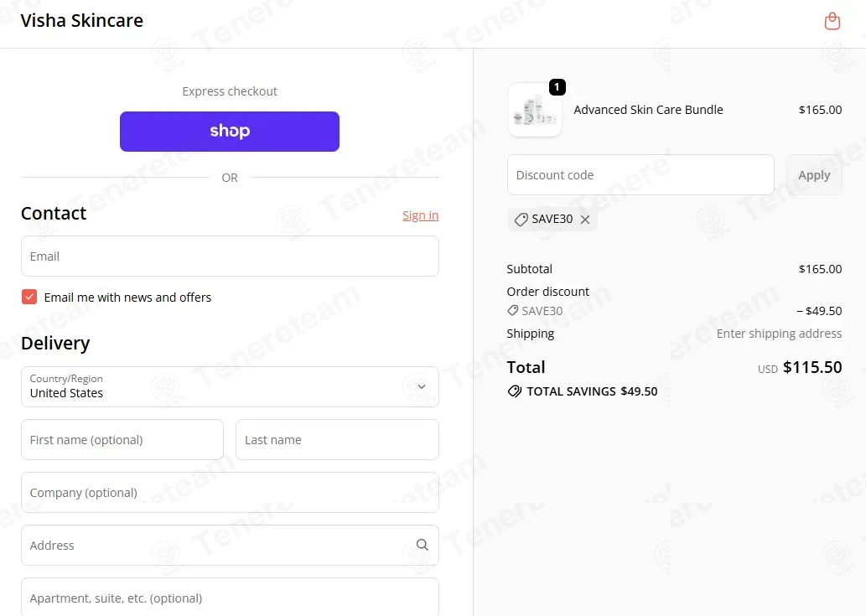Expand the Country/Region dropdown
Screen dimensions: 866x616
230,386
